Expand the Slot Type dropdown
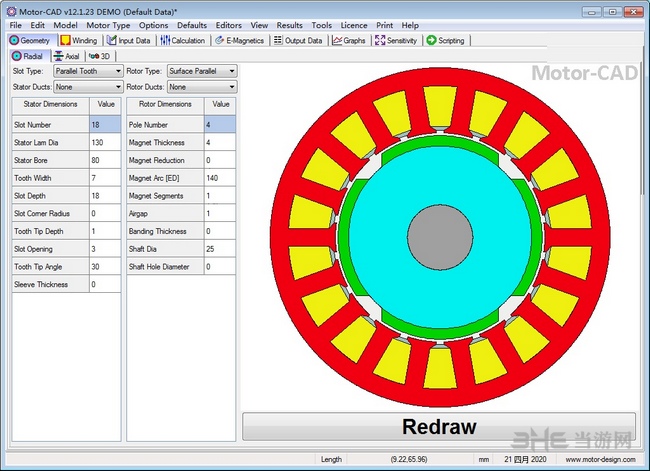Image resolution: width=650 pixels, height=471 pixels. 88,71
